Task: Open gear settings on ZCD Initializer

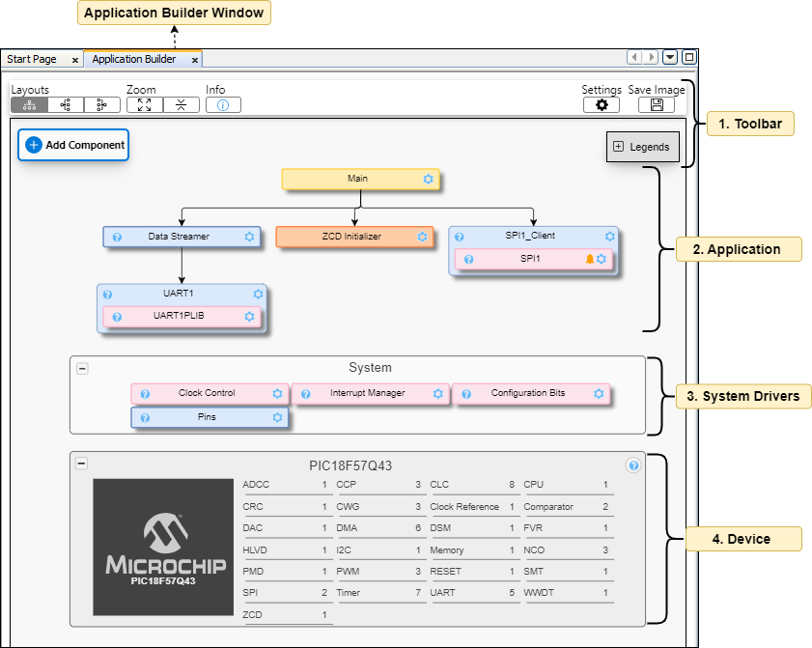Action: [422, 237]
